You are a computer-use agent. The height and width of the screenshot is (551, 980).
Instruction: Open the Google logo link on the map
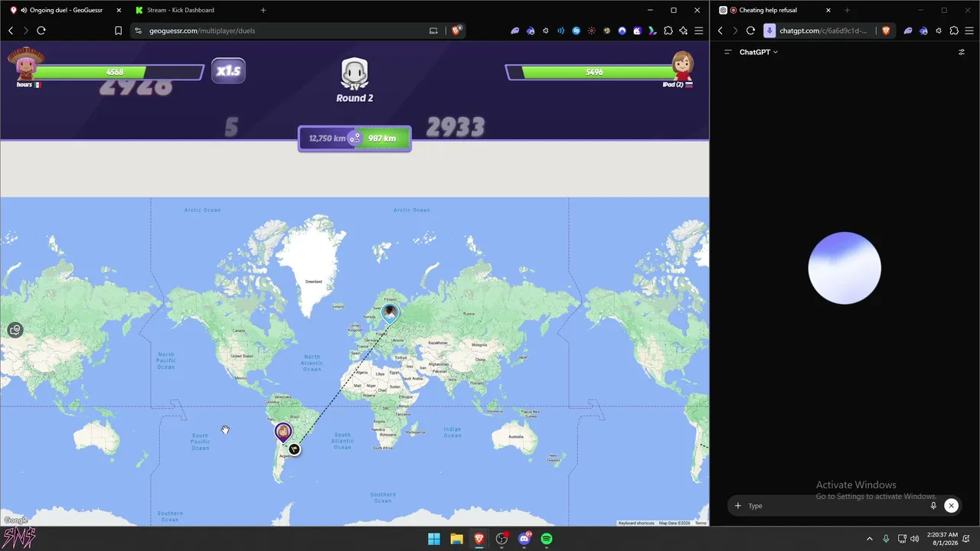tap(15, 520)
